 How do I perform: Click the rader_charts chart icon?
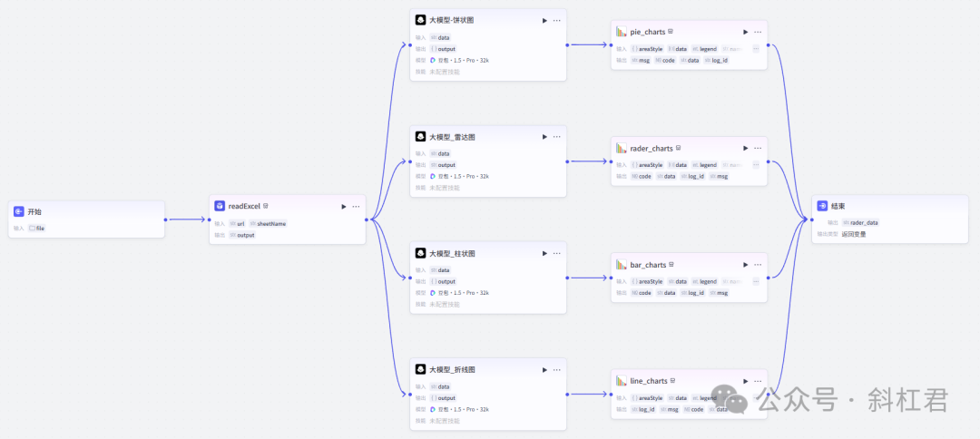(x=622, y=148)
